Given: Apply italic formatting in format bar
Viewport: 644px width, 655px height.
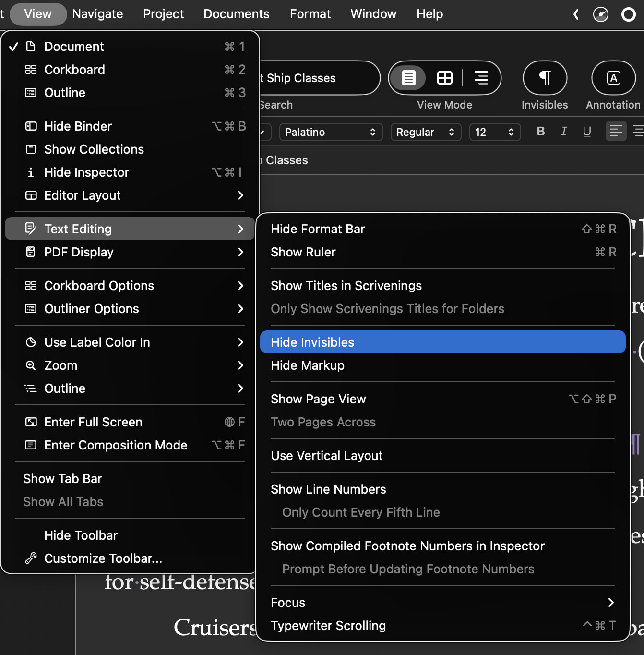Looking at the screenshot, I should (x=564, y=132).
